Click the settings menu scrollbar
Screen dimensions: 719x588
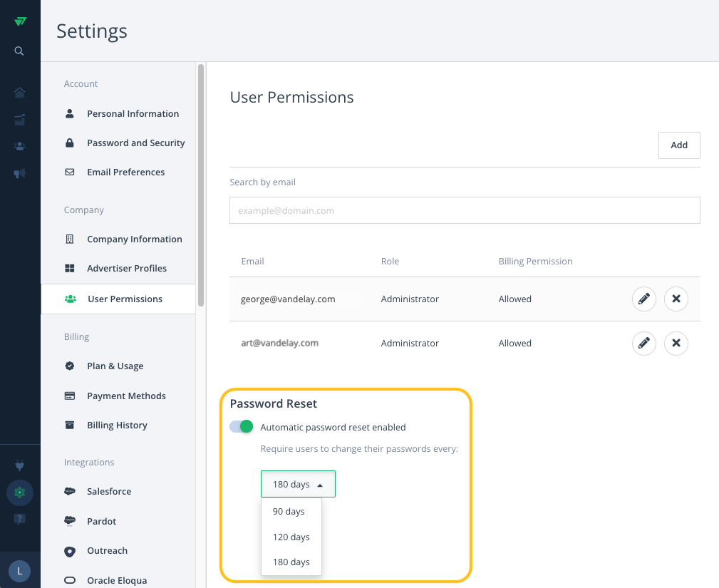[201, 185]
